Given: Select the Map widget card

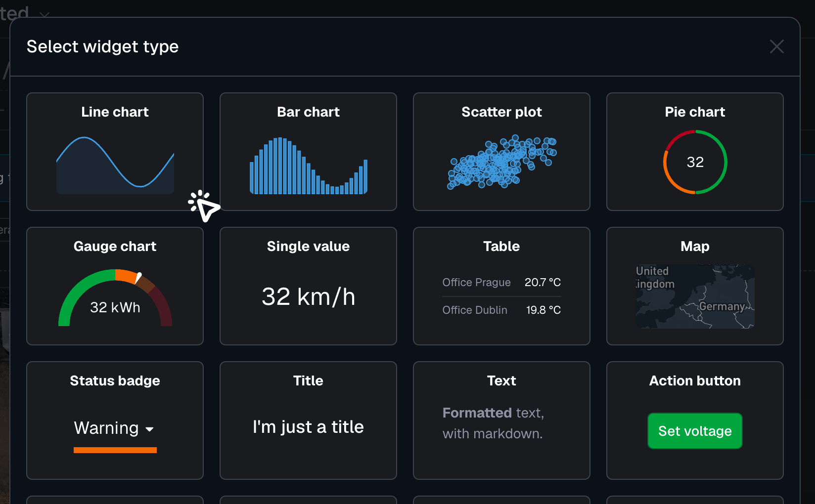Looking at the screenshot, I should tap(695, 286).
